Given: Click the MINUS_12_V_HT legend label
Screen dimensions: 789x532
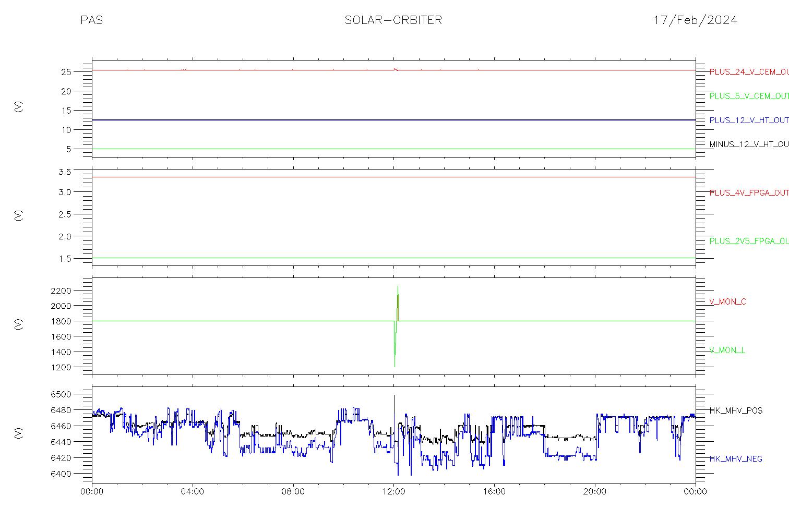Looking at the screenshot, I should pyautogui.click(x=749, y=144).
